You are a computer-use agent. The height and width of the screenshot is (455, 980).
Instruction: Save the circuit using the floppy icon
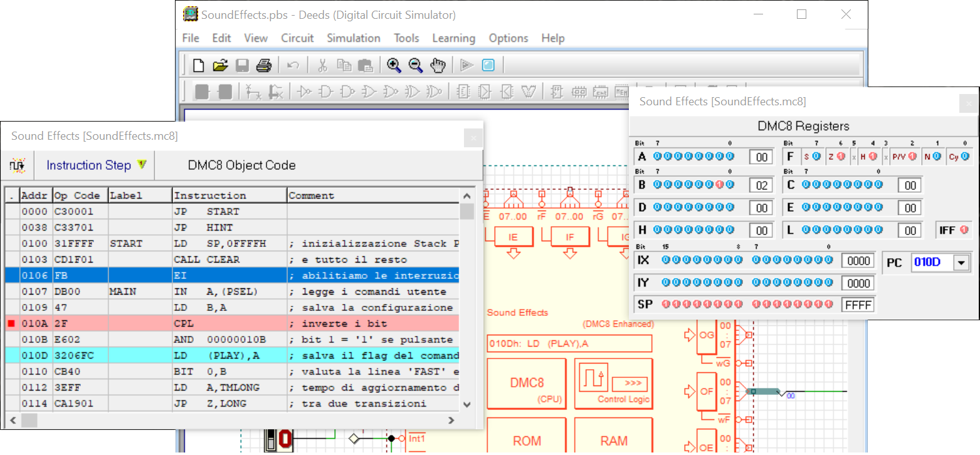(242, 65)
